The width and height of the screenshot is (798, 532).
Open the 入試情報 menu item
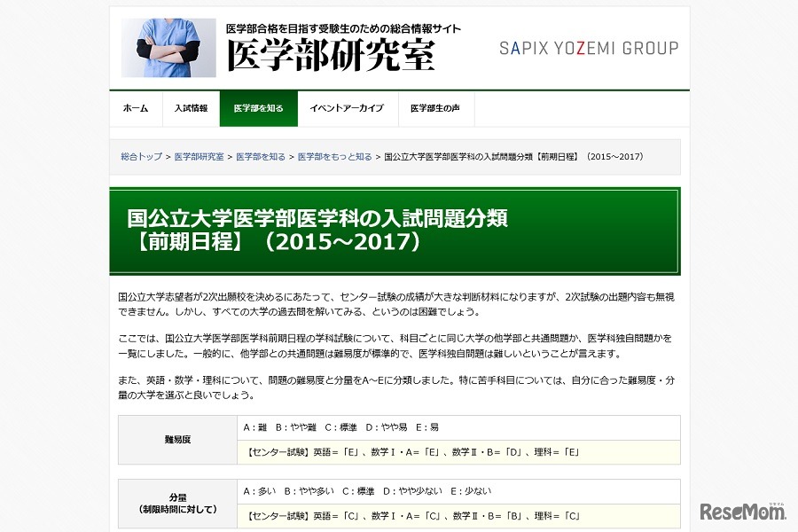[x=191, y=107]
